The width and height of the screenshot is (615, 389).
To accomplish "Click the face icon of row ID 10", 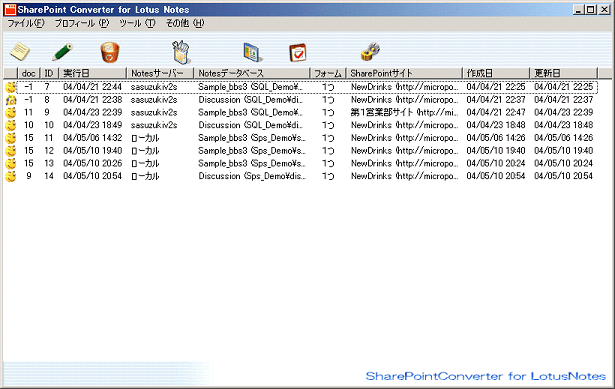I will [x=11, y=125].
